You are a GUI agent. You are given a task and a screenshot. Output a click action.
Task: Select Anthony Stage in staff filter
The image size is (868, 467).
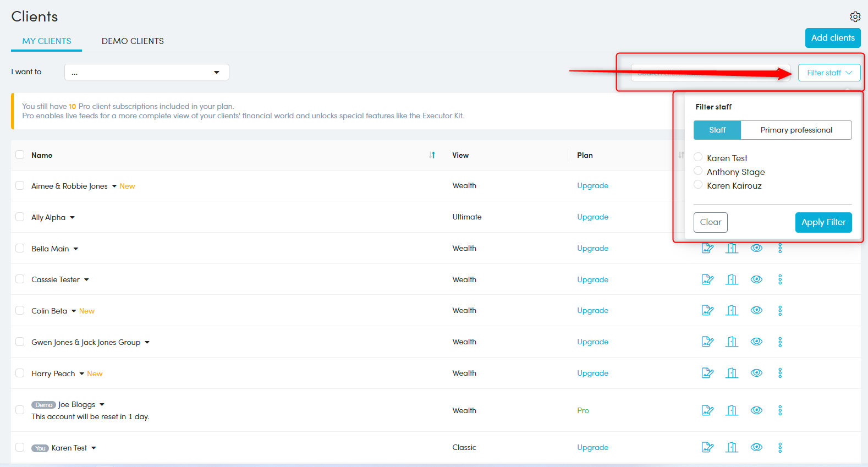coord(698,171)
